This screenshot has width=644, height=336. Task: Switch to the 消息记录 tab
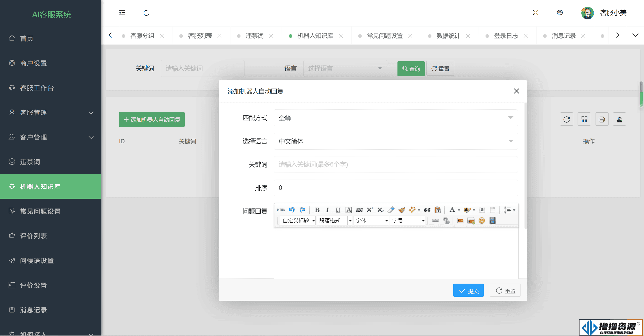pos(564,36)
